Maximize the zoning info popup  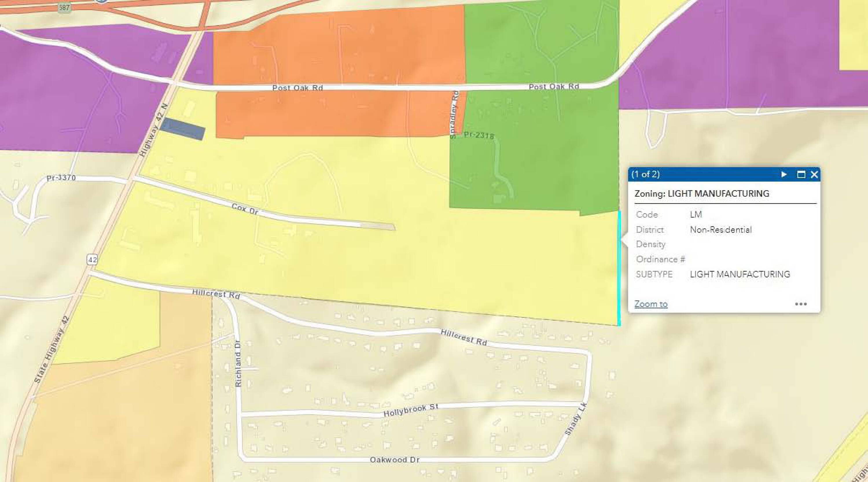pos(801,174)
